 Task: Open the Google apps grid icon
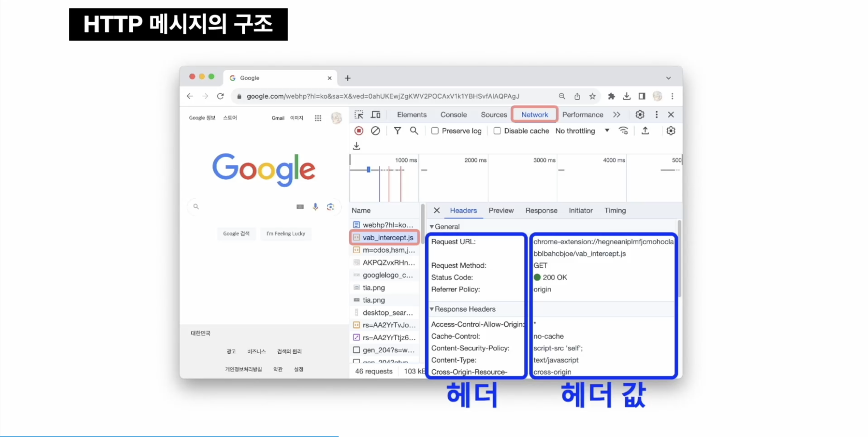(x=318, y=118)
